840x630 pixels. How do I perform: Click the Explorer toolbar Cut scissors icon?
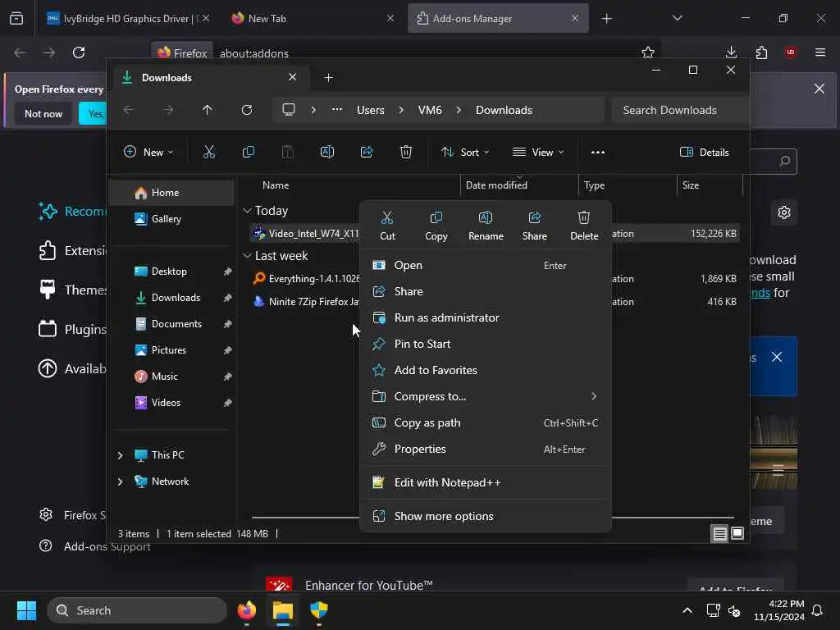point(209,152)
